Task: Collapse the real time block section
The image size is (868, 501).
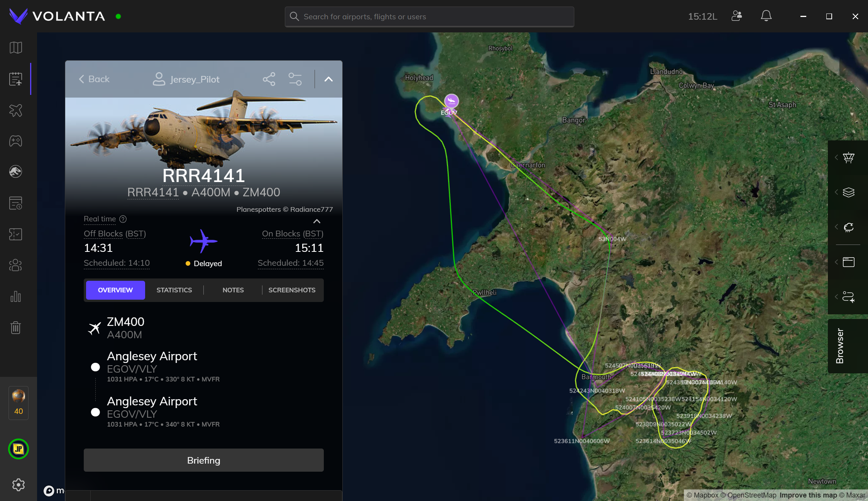Action: [x=317, y=221]
